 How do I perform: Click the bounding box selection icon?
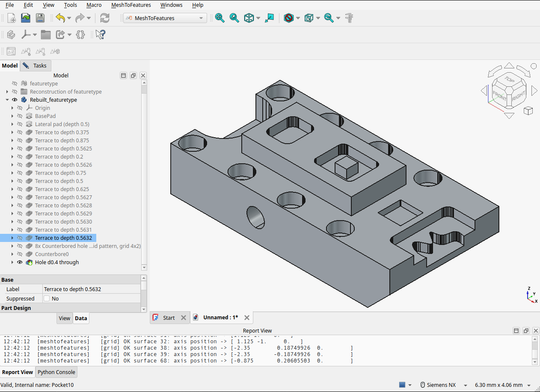click(269, 18)
